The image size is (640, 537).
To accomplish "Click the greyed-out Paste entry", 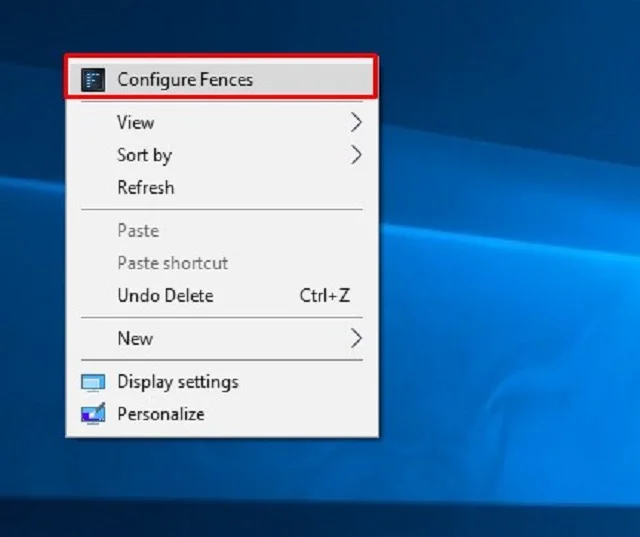I will [x=222, y=231].
